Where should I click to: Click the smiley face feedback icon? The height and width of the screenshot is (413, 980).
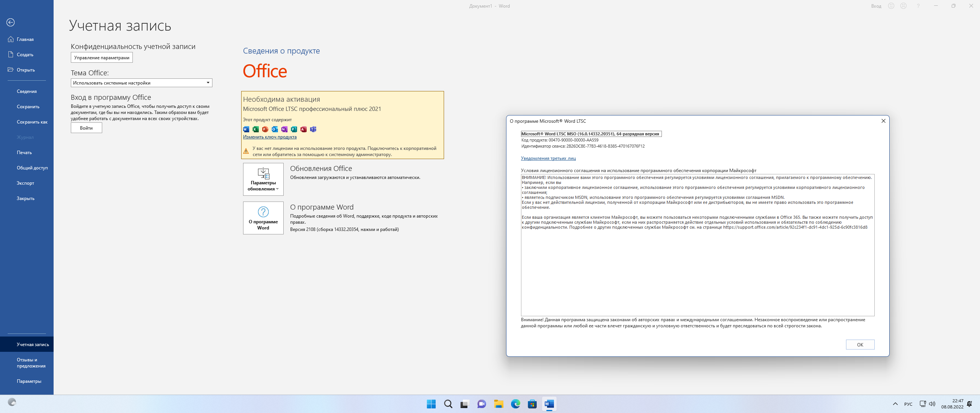(891, 6)
